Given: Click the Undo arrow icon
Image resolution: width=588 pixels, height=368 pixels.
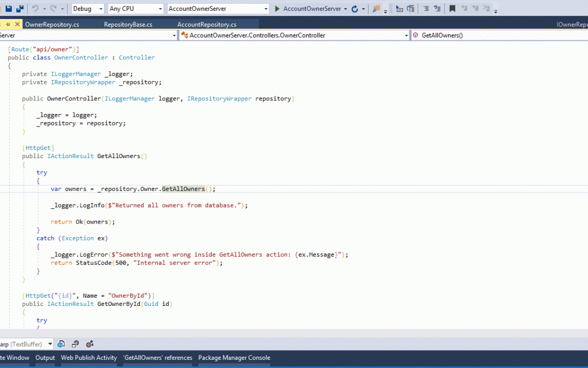Looking at the screenshot, I should pos(36,9).
